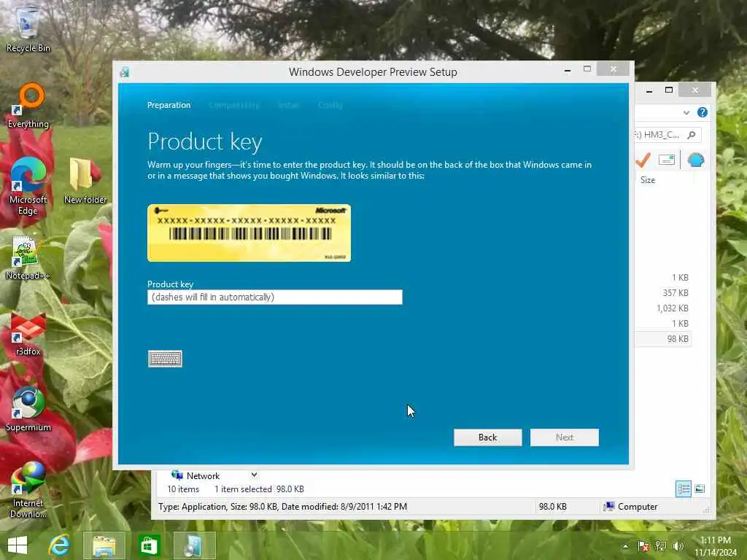Click the sample product key card image

249,233
